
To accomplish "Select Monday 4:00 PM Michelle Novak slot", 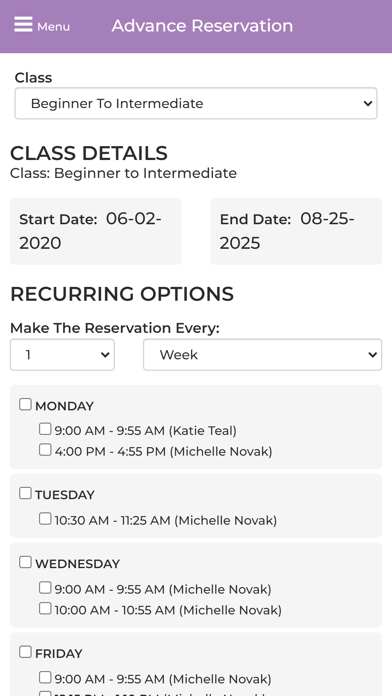I will pos(45,450).
